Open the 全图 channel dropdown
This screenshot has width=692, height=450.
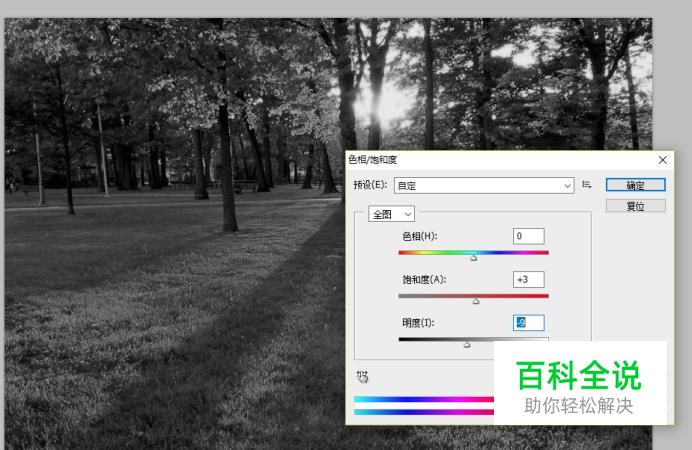391,214
